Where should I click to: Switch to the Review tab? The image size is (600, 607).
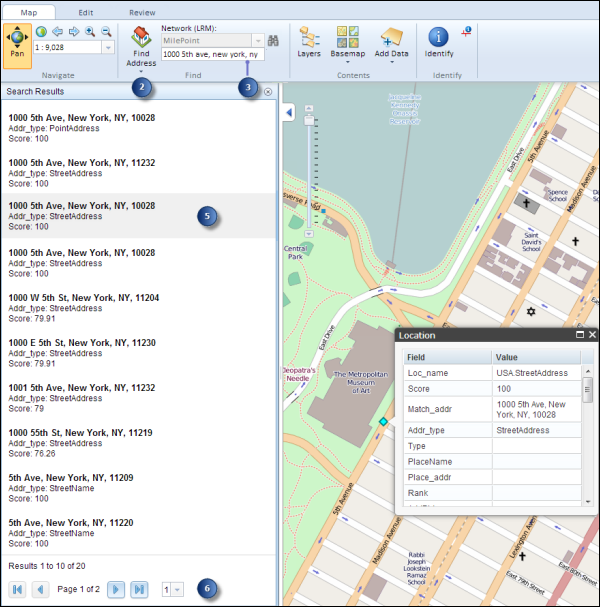pos(143,11)
